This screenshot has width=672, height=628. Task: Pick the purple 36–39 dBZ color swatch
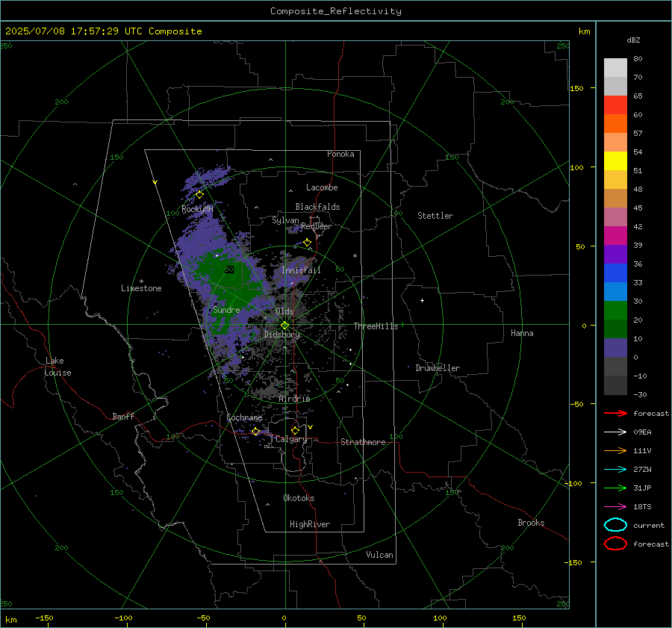[x=615, y=254]
